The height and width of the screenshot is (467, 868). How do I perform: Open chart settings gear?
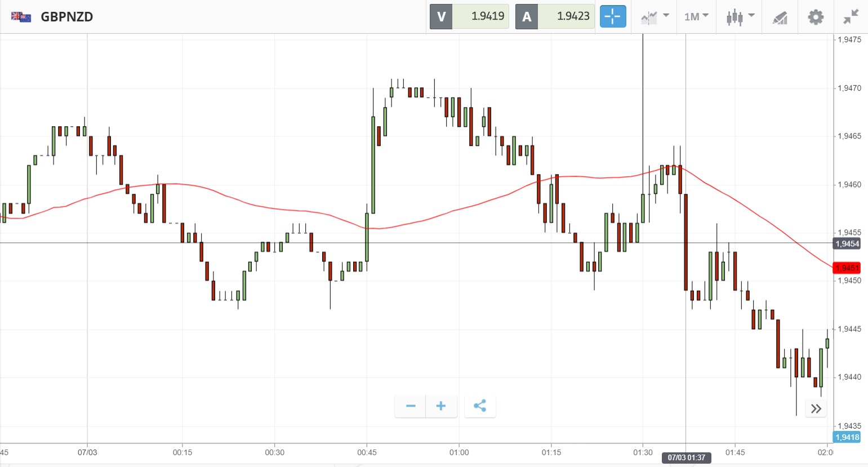tap(815, 17)
